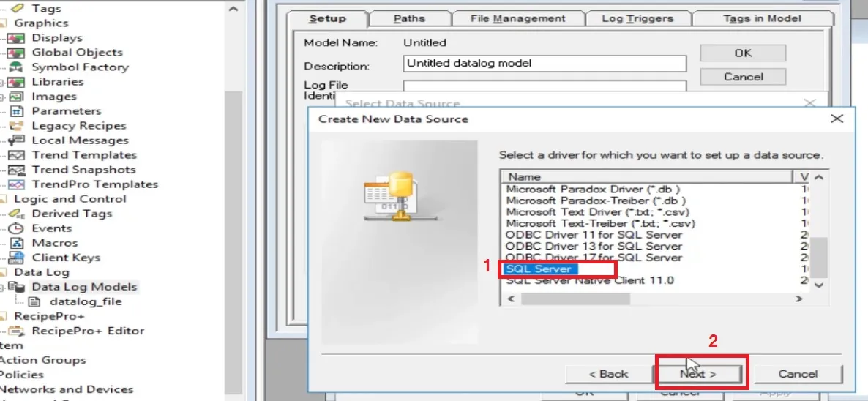Click OK in Data Log Models dialog

point(743,53)
